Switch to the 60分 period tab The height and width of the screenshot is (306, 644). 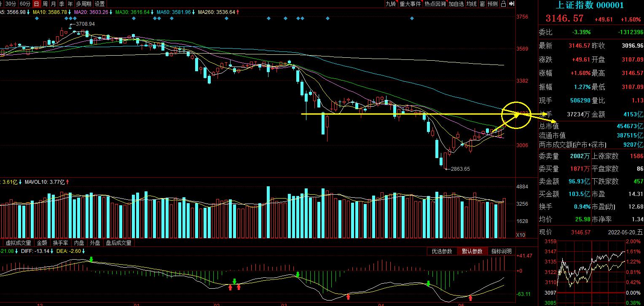[25, 4]
